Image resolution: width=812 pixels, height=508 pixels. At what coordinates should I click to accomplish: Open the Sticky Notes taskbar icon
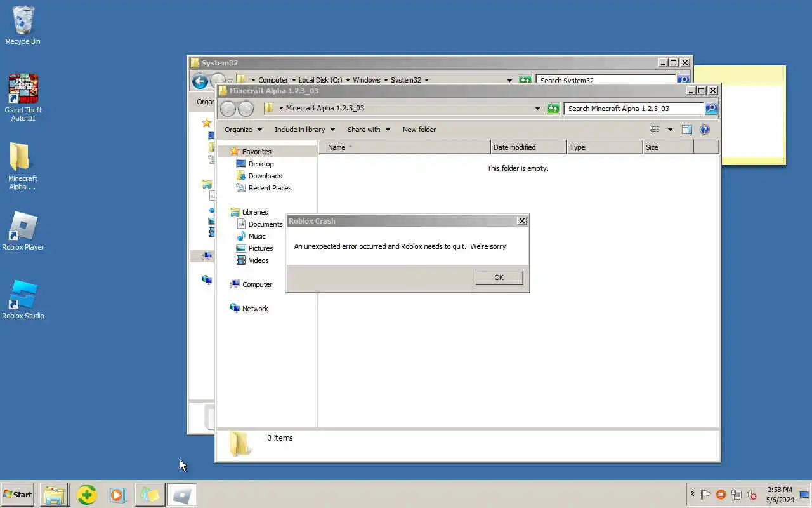(x=150, y=494)
